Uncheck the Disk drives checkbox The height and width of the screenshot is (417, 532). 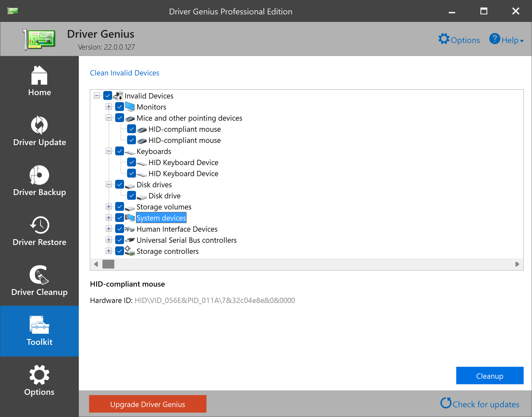[119, 185]
